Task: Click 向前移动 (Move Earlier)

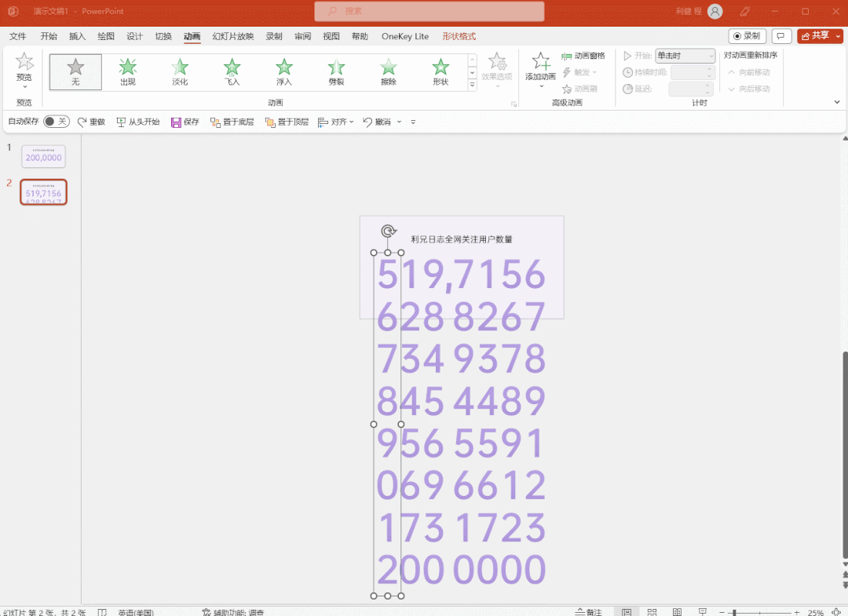Action: tap(749, 72)
